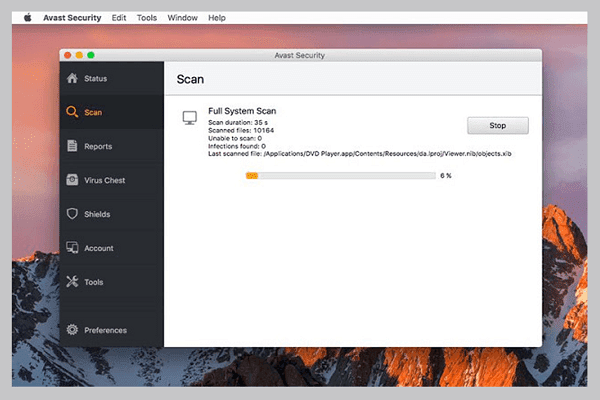The width and height of the screenshot is (600, 400).
Task: Select the Scan label in sidebar
Action: point(93,112)
